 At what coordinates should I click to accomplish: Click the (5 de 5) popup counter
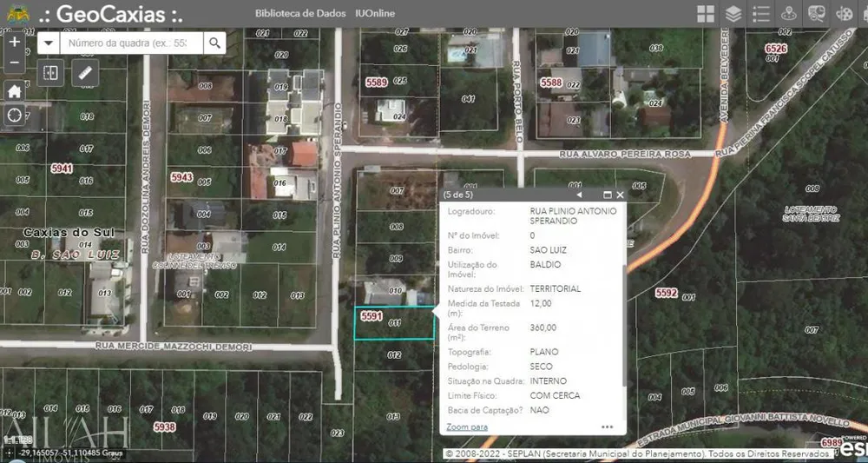click(x=457, y=195)
